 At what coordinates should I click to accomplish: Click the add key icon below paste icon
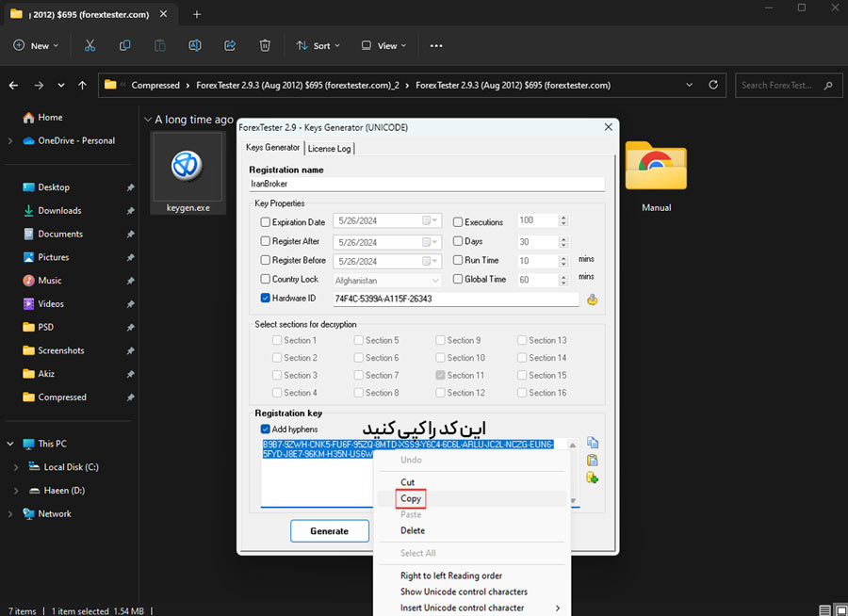[x=593, y=478]
